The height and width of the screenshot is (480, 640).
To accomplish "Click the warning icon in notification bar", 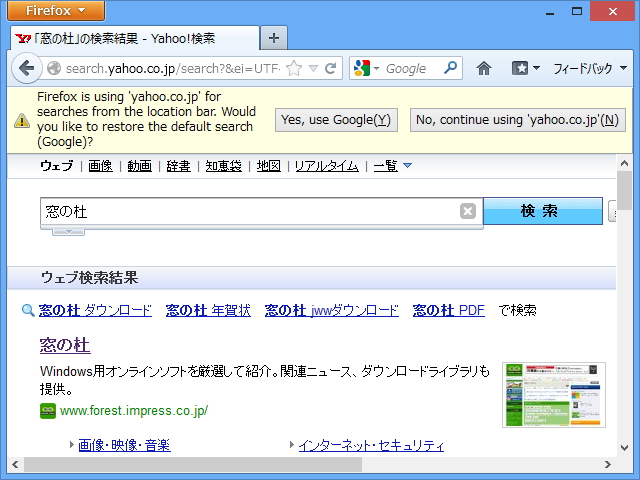I will [x=22, y=120].
